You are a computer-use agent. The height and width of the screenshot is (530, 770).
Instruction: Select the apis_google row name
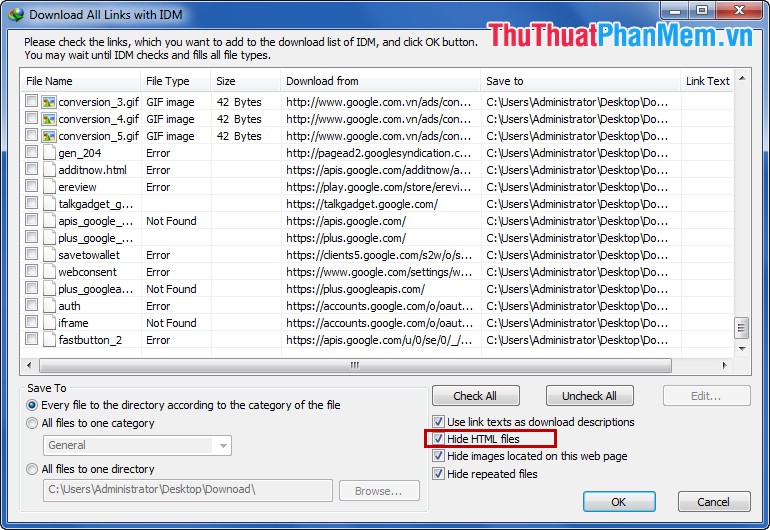tap(95, 222)
